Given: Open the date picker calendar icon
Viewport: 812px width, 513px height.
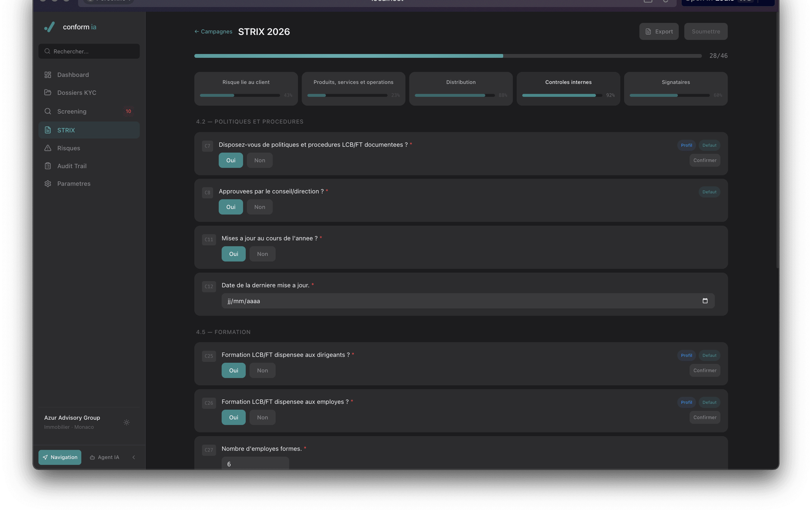Looking at the screenshot, I should 705,301.
